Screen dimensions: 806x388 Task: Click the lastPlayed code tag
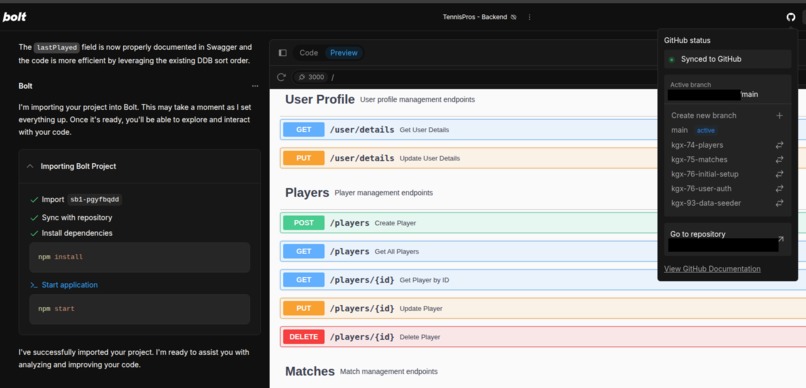point(57,47)
